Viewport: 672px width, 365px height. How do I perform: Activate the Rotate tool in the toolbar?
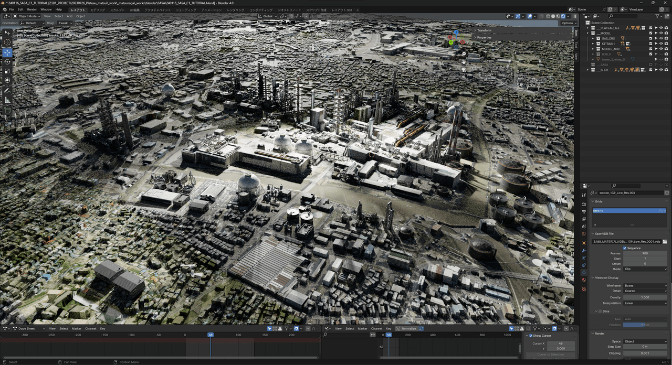point(7,62)
